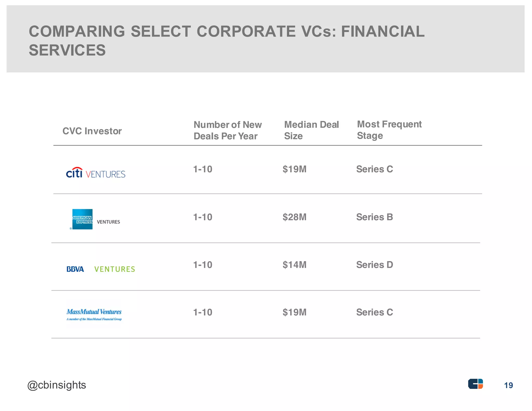Click the $14M value in BBVA row
The image size is (532, 411).
(x=295, y=265)
